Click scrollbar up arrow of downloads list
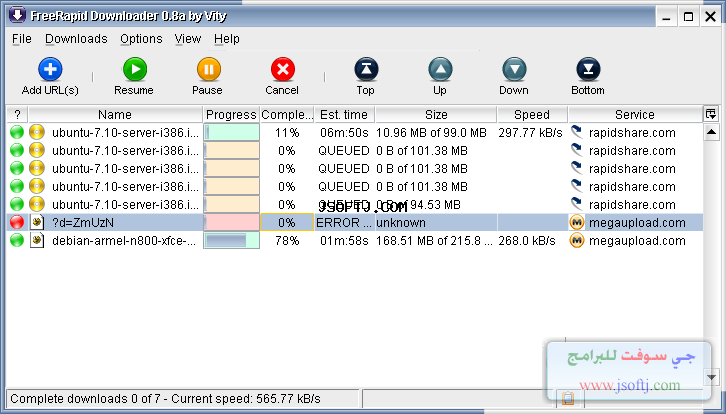Viewport: 726px width, 414px height. 711,133
